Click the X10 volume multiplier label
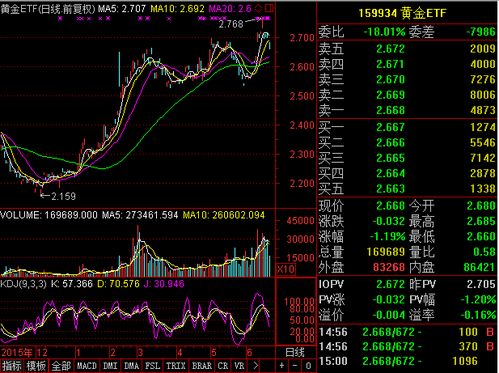Image resolution: width=499 pixels, height=373 pixels. pos(286,269)
